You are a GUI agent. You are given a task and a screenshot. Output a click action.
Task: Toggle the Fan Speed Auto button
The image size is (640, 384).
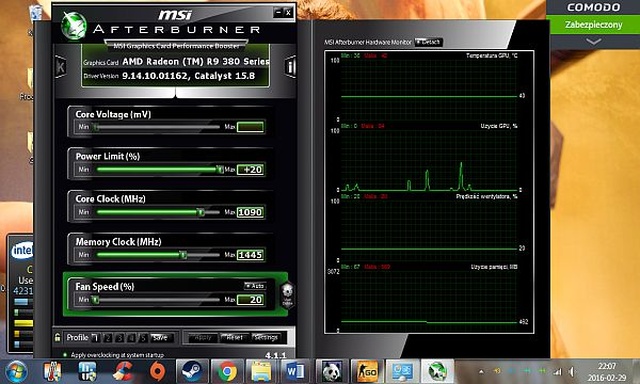255,286
